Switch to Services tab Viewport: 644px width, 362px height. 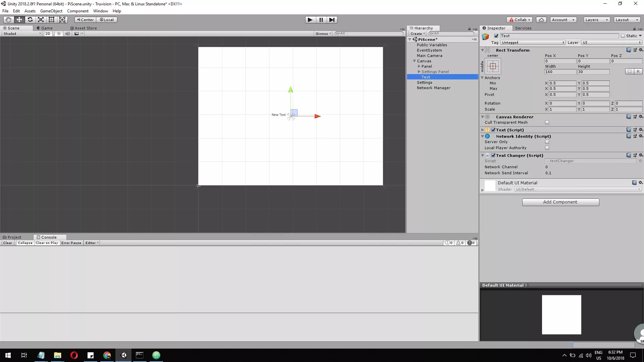(x=523, y=28)
